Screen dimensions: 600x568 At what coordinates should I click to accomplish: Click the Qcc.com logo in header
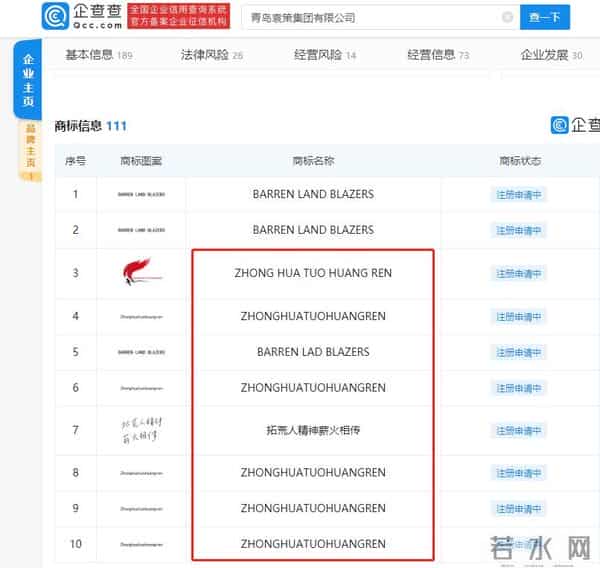tap(83, 17)
